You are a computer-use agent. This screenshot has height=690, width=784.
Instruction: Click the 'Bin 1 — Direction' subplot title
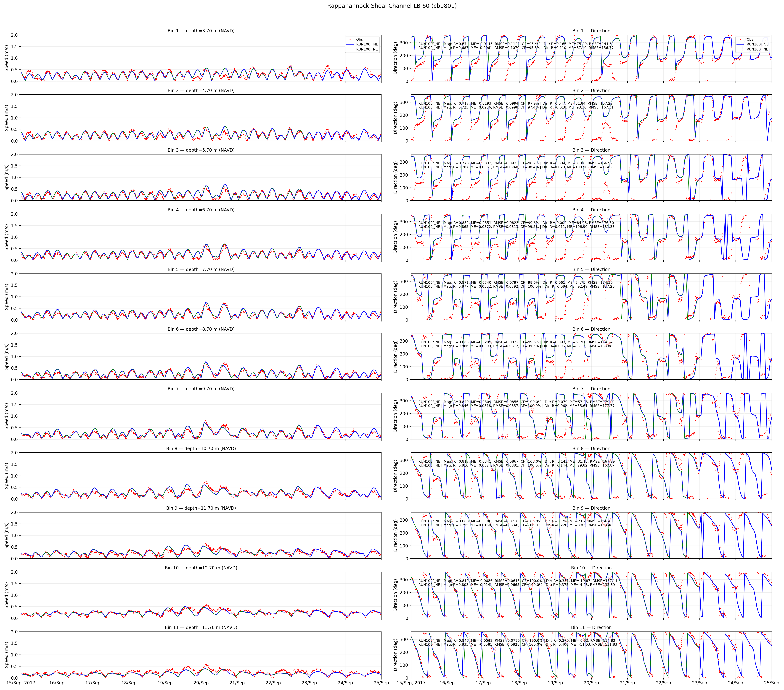[591, 31]
